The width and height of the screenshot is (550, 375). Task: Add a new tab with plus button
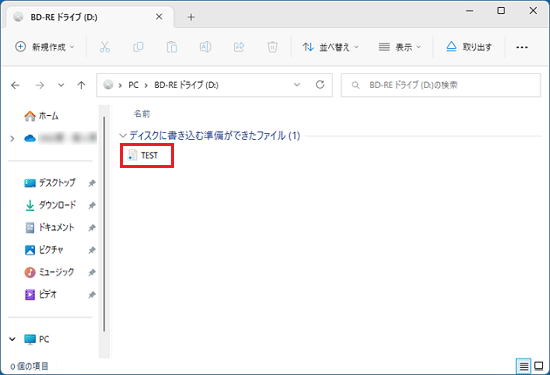click(x=191, y=17)
